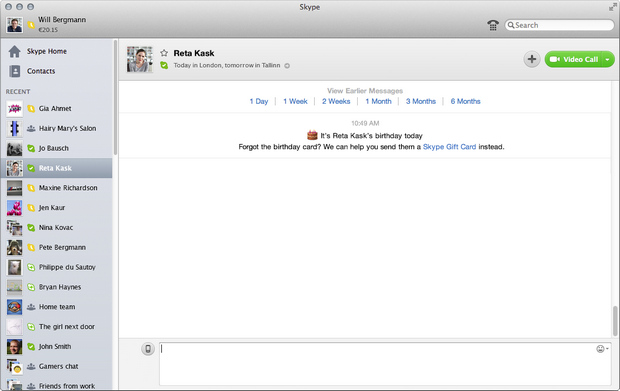The image size is (620, 391).
Task: Click the Skype Home house icon
Action: point(15,51)
